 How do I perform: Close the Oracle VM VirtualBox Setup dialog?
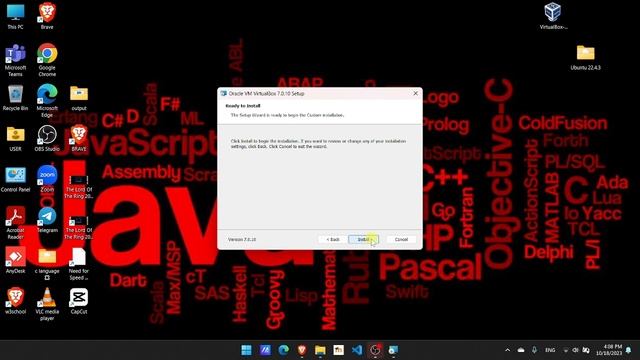click(x=416, y=93)
